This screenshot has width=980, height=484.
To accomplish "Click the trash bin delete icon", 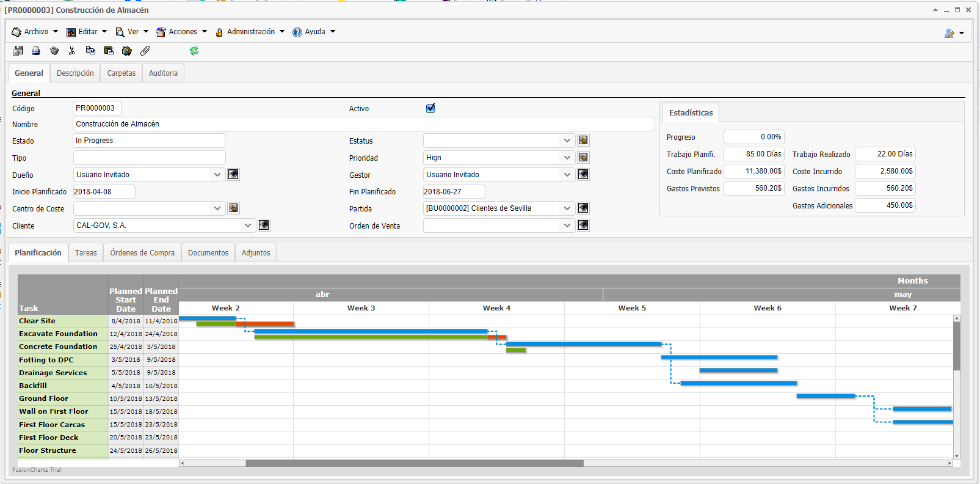I will (x=54, y=51).
